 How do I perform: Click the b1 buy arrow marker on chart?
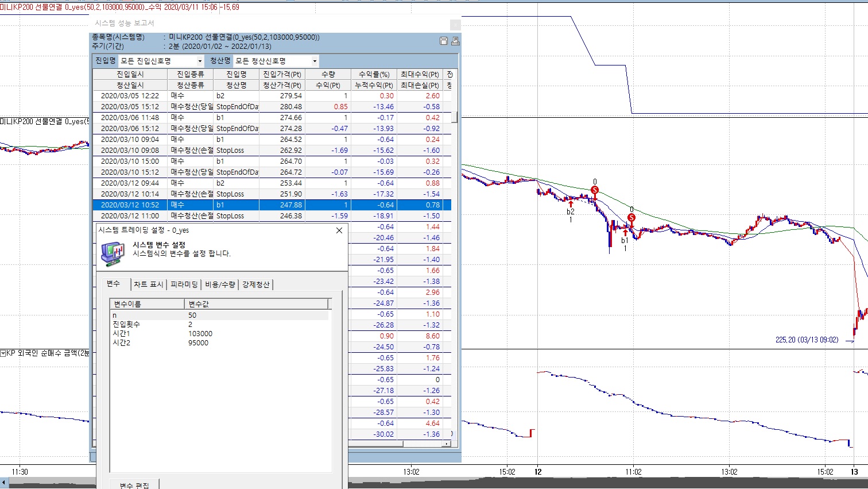pos(625,233)
